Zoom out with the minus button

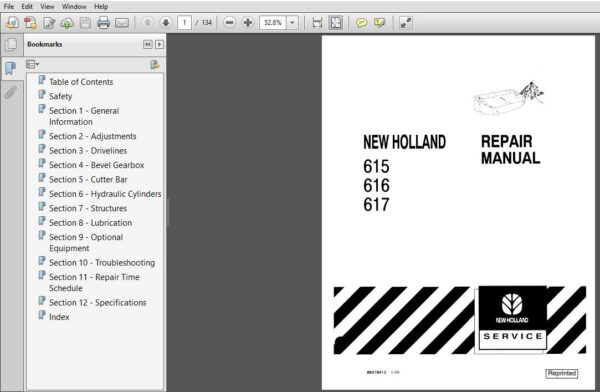pyautogui.click(x=229, y=23)
